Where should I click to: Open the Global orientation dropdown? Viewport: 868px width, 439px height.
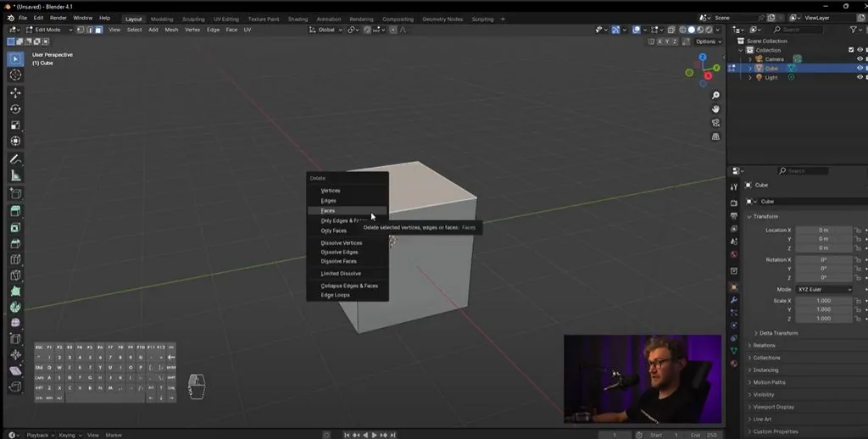click(x=325, y=30)
